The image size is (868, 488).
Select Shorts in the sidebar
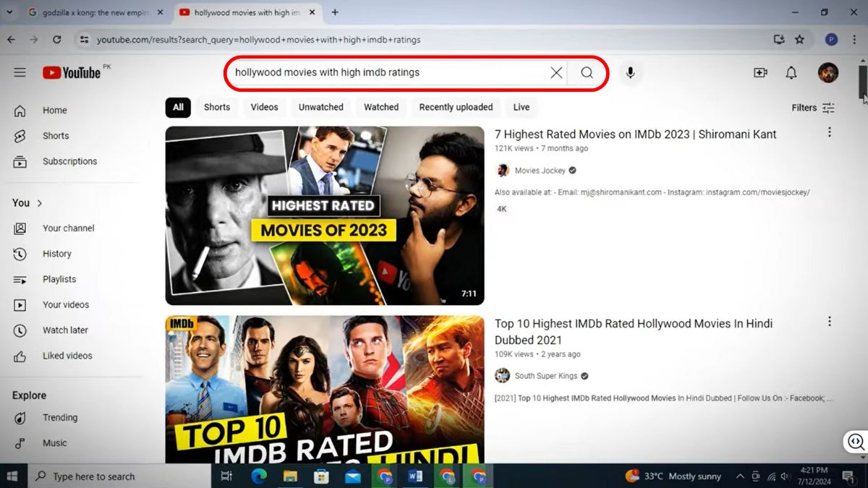54,135
